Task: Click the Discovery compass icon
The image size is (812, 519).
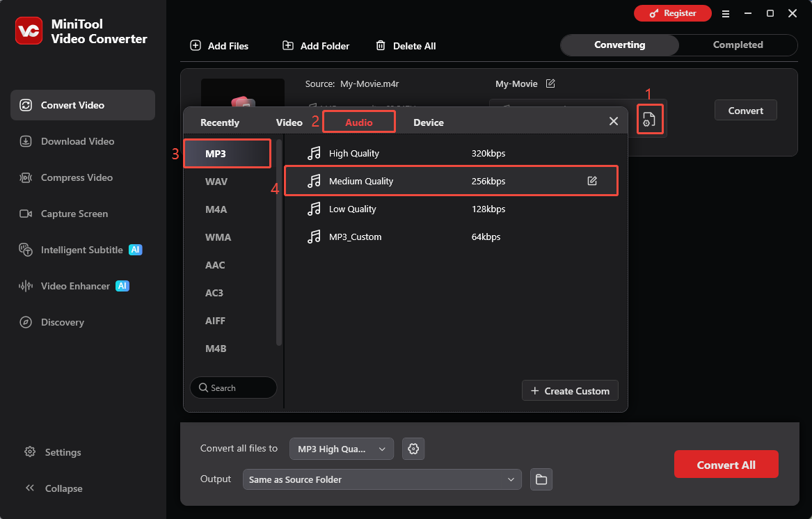Action: (26, 322)
